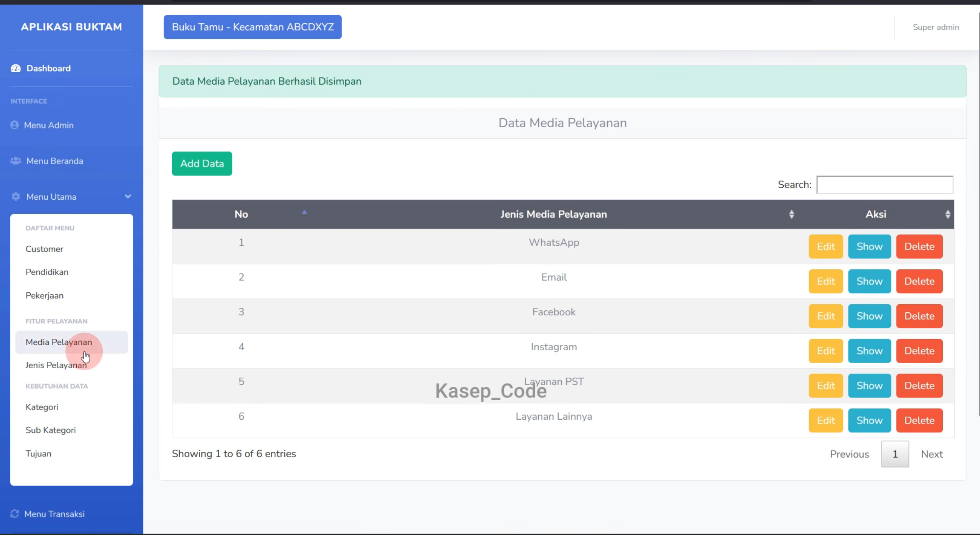Delete the Layanan PST entry
The width and height of the screenshot is (980, 535).
pos(919,386)
